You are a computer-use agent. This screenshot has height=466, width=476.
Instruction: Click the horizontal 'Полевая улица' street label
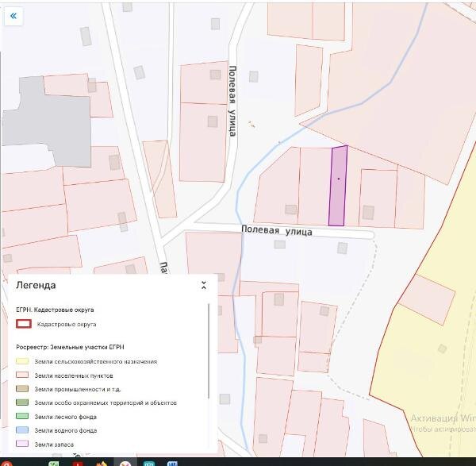click(x=277, y=230)
